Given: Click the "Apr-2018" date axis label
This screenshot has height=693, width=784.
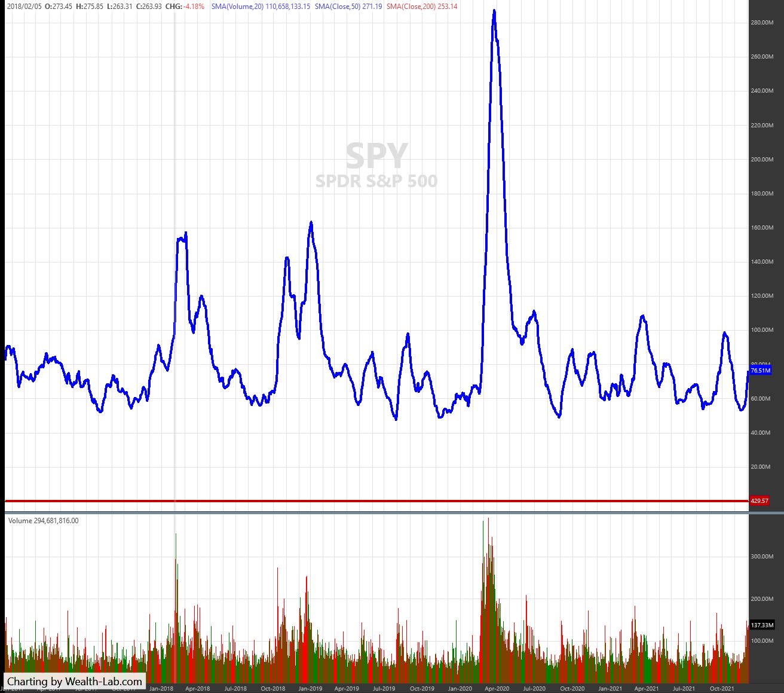Looking at the screenshot, I should (198, 689).
